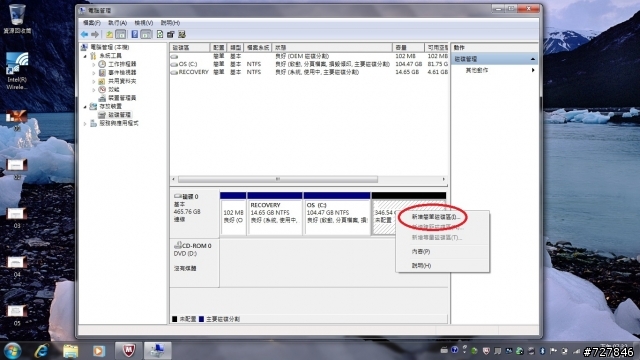The width and height of the screenshot is (640, 360).
Task: Click the 容量 column header
Action: (x=408, y=47)
